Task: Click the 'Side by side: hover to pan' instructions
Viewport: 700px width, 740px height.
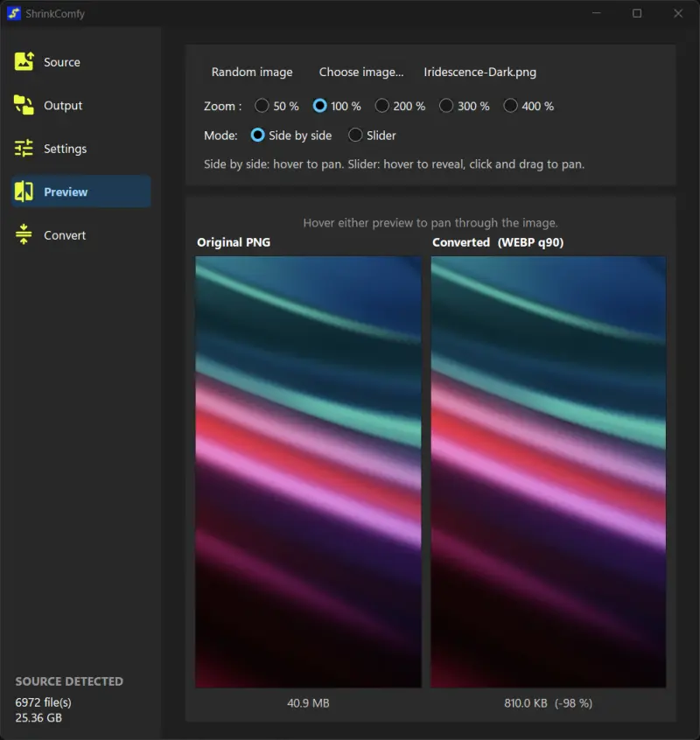Action: [394, 164]
